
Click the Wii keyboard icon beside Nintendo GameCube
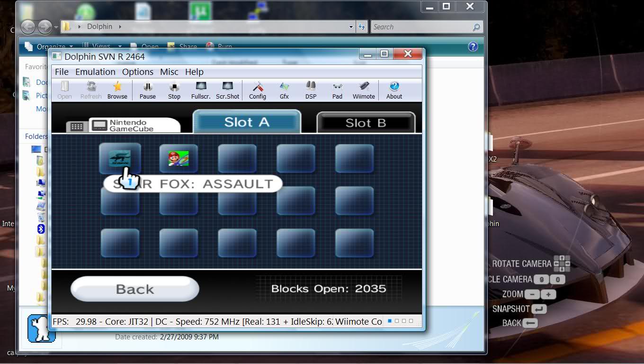pos(77,127)
